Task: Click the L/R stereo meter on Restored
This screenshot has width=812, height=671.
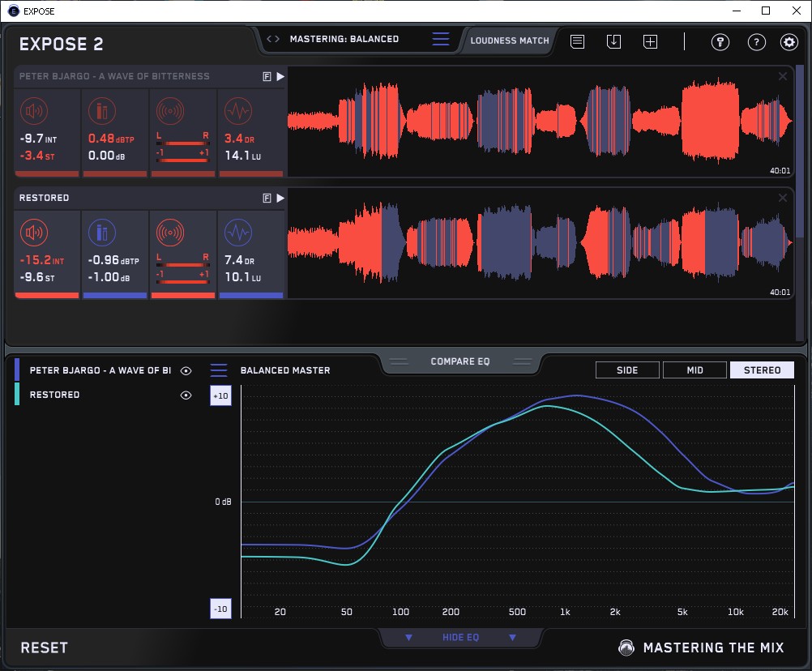Action: point(183,269)
